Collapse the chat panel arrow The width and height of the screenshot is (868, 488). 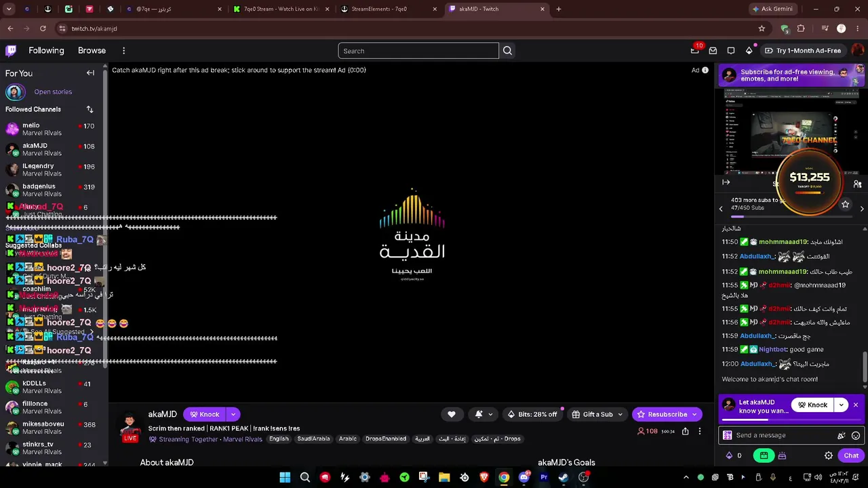[726, 182]
